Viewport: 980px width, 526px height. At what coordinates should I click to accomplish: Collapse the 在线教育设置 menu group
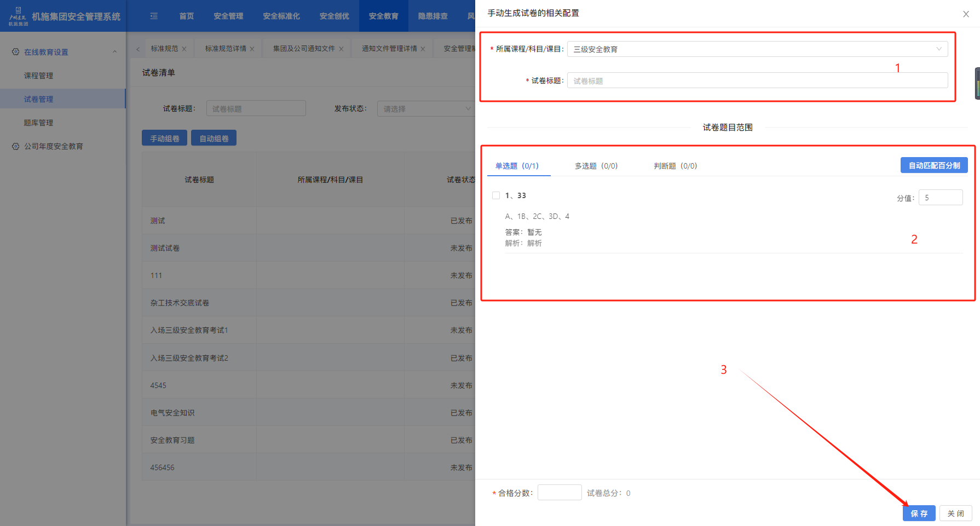[114, 52]
